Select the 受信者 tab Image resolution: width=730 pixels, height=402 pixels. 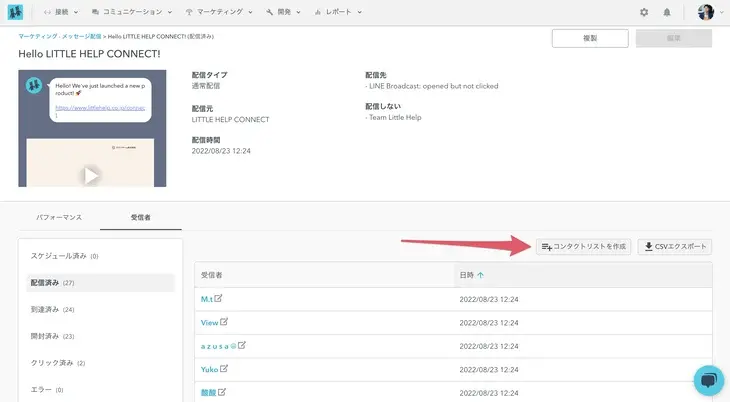tap(140, 216)
